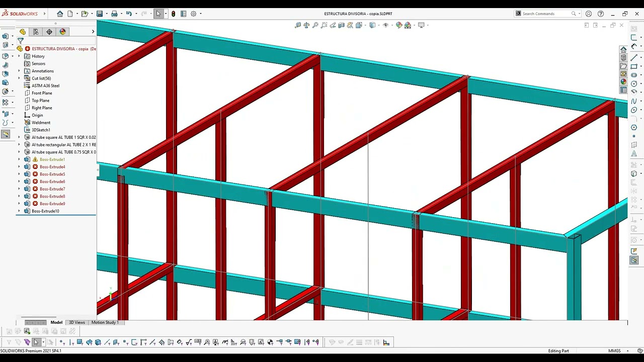This screenshot has height=362, width=644.
Task: Open SOLIDWORKS Resources home in task pane
Action: pyautogui.click(x=623, y=50)
